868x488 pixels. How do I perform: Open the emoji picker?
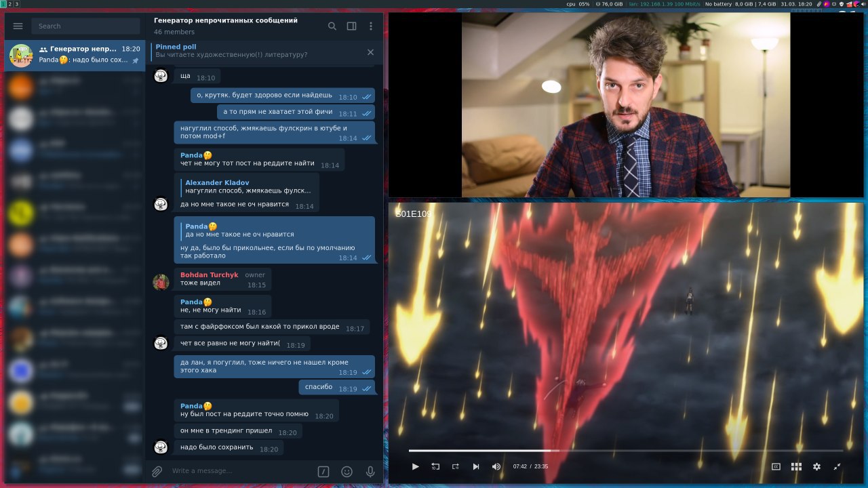pos(347,471)
